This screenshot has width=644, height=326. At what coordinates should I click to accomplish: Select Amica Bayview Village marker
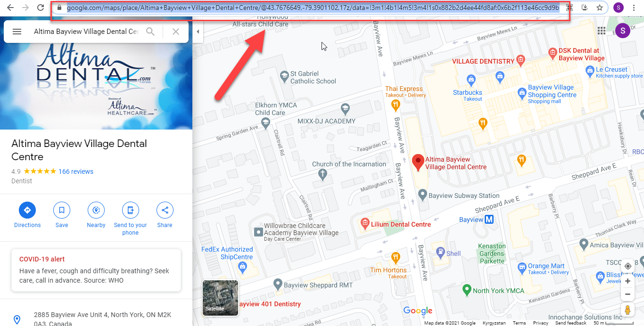tap(584, 244)
